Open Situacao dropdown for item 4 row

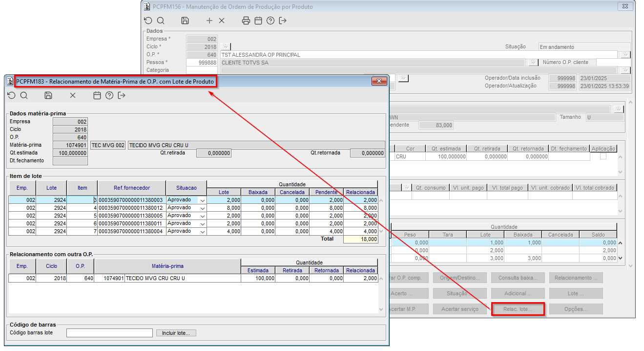click(x=203, y=208)
